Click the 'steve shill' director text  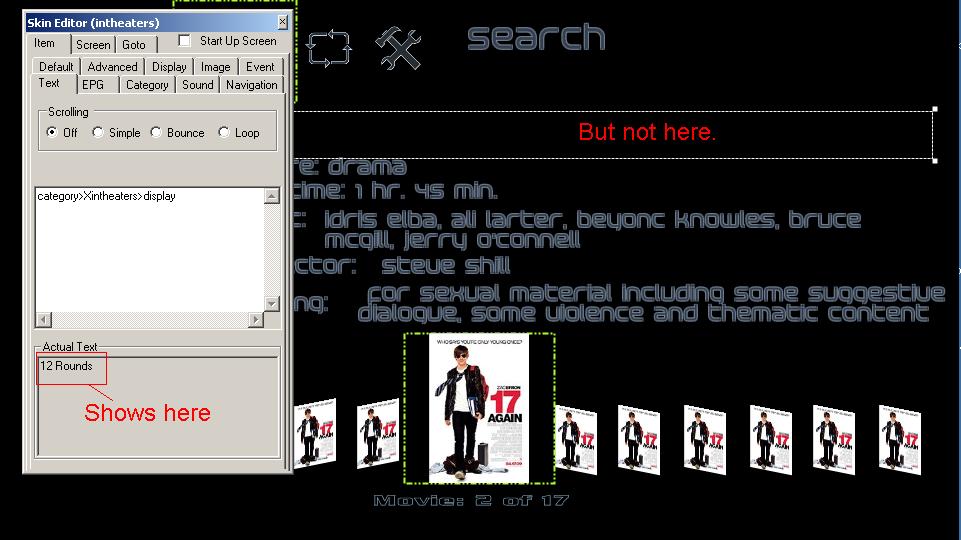tap(446, 265)
